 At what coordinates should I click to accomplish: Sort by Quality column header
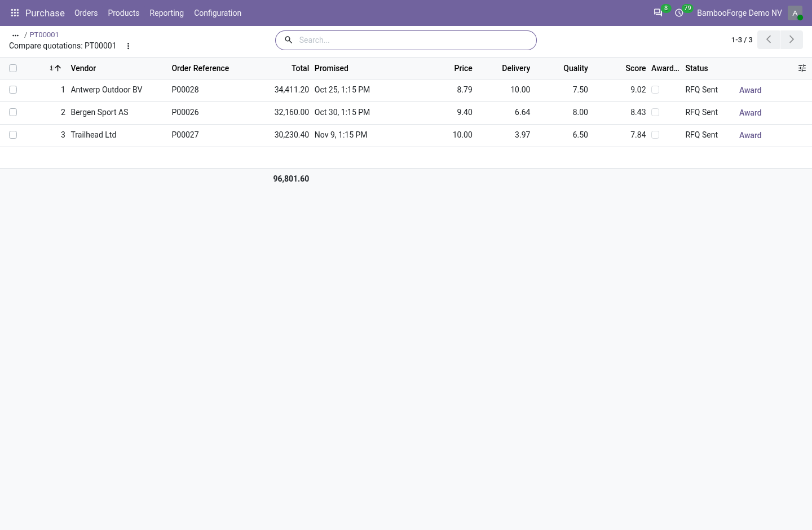coord(576,68)
